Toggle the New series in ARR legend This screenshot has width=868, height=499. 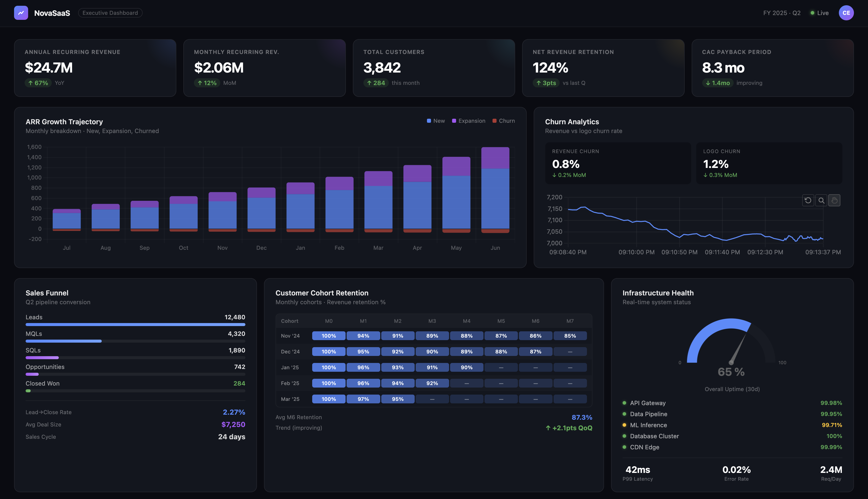click(x=436, y=121)
